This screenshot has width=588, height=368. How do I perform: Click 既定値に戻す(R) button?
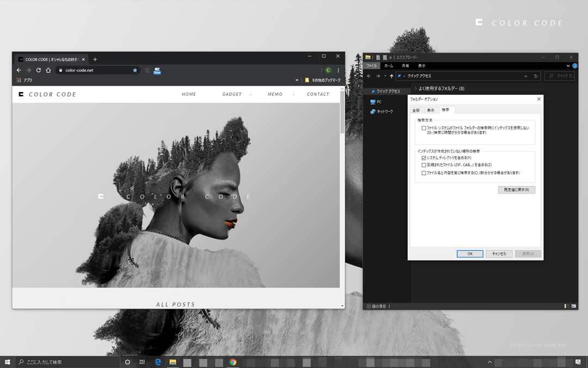[x=516, y=190]
